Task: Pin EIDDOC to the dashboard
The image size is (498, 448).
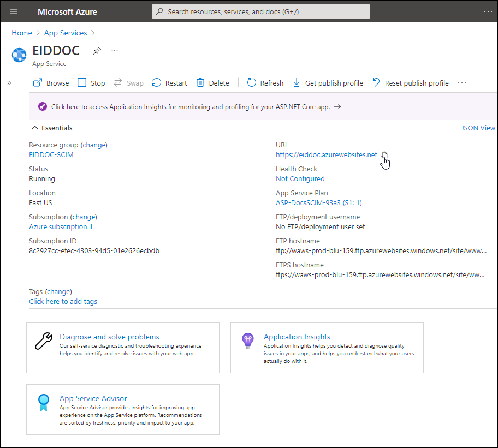Action: point(97,51)
